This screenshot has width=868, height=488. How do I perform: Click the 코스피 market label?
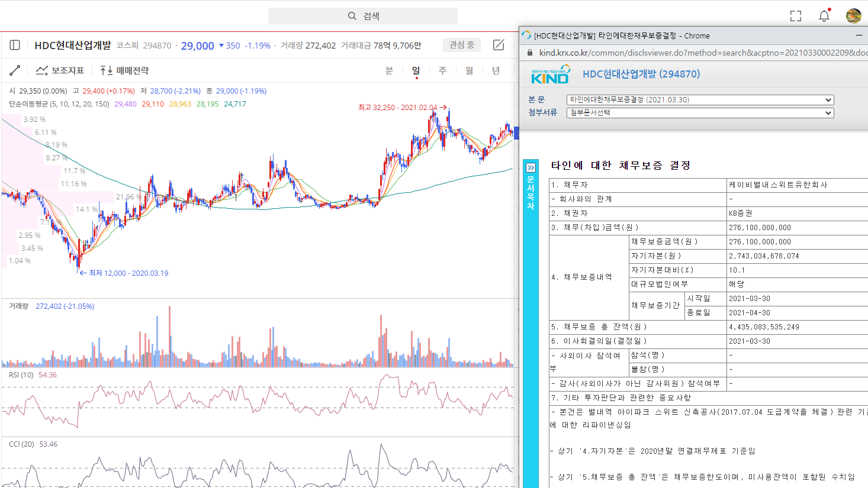127,46
